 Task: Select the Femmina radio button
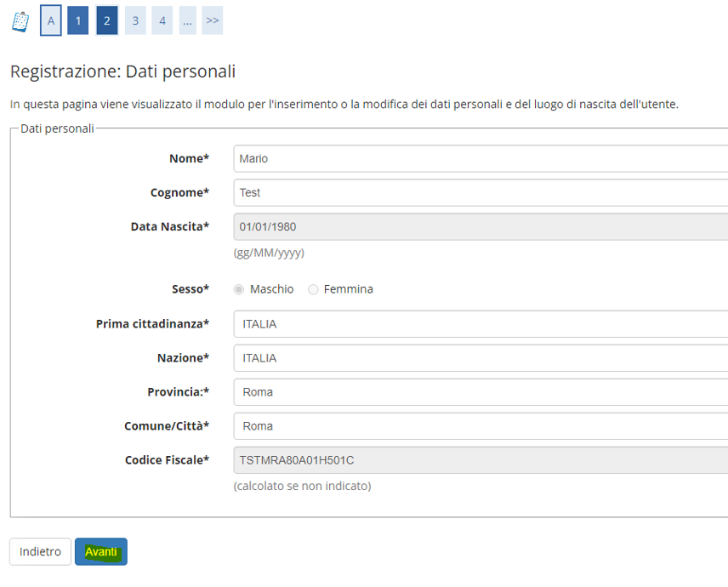tap(313, 289)
